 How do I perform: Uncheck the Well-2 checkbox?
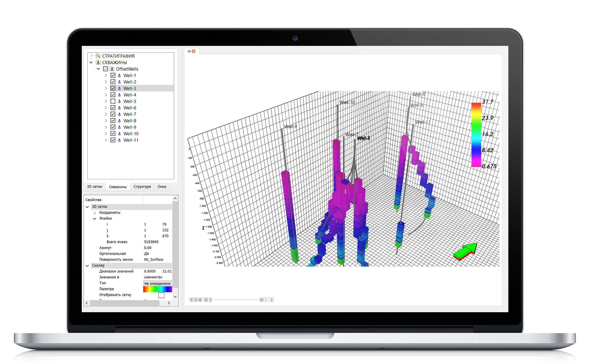(x=113, y=82)
